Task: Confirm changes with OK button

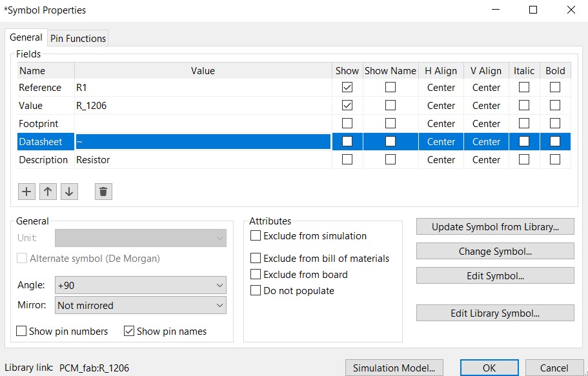Action: point(489,368)
